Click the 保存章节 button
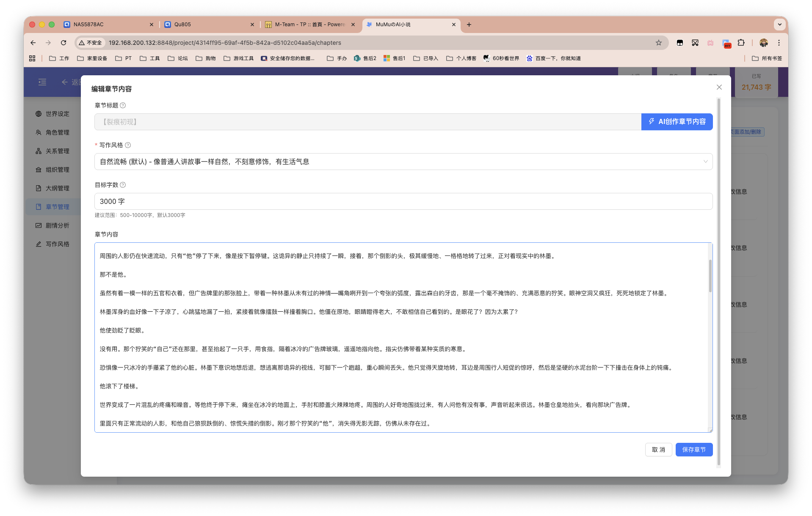 tap(693, 450)
